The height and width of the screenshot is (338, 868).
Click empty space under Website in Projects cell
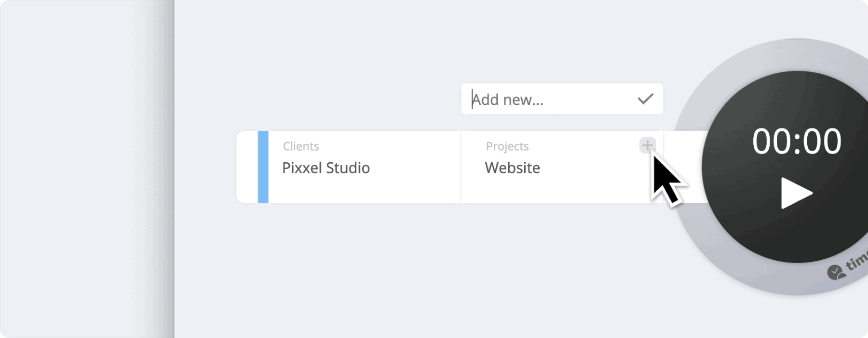(x=555, y=190)
